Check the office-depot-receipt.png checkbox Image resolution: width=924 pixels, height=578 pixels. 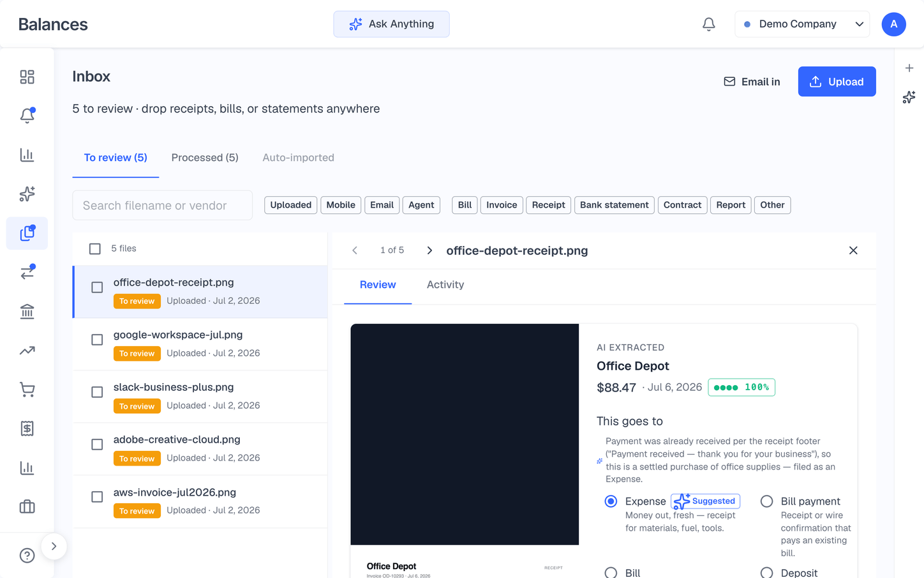point(97,287)
